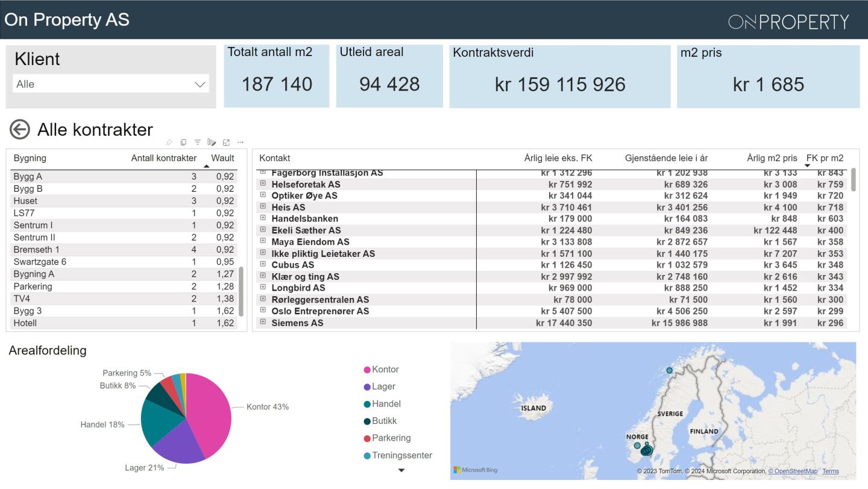
Task: Expand the Helseforetak AS contract row
Action: 263,184
